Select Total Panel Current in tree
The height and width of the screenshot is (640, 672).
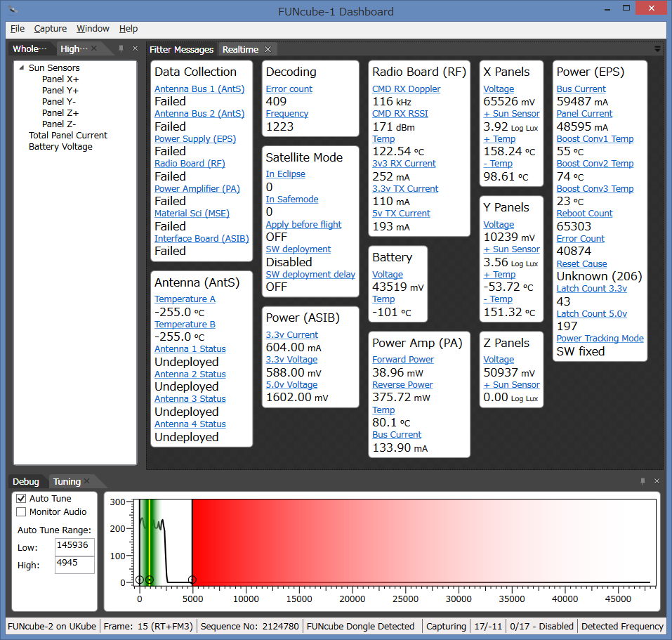[x=67, y=136]
